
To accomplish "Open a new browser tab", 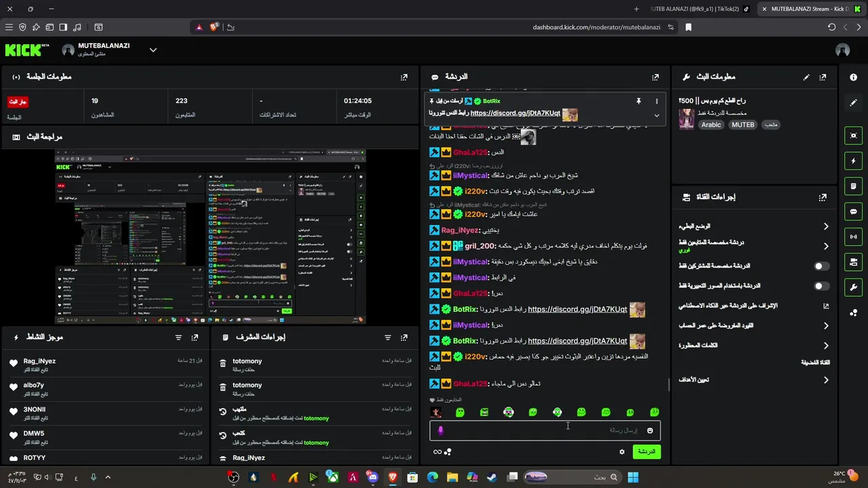I will click(636, 9).
